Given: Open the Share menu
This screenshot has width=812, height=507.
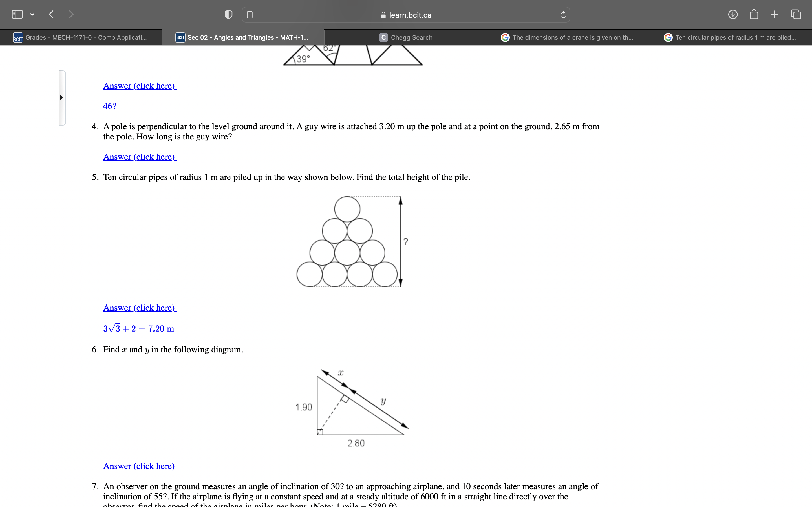Looking at the screenshot, I should [x=754, y=14].
